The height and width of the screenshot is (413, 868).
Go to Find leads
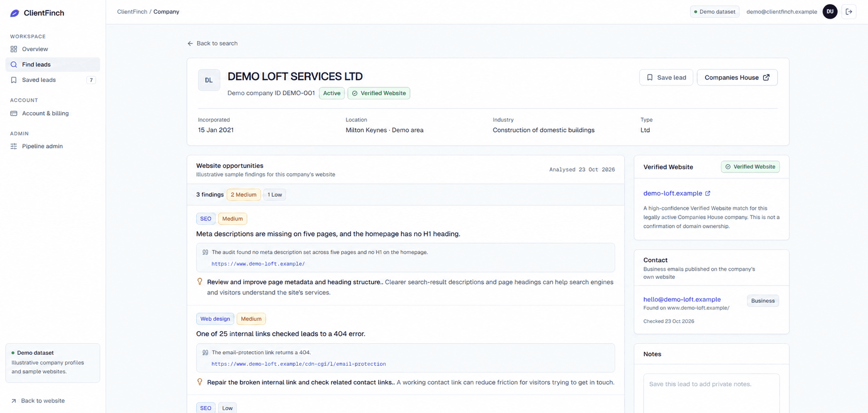(52, 64)
